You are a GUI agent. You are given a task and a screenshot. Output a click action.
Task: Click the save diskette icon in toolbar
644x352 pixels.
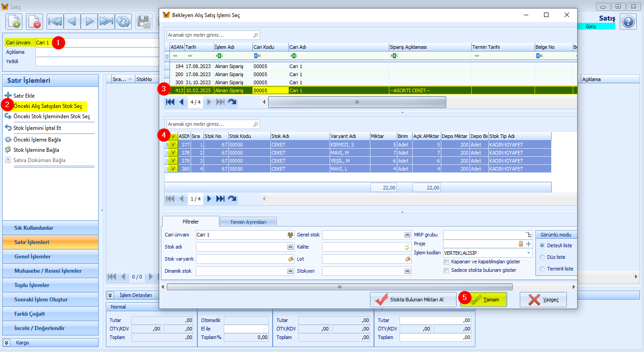(144, 21)
